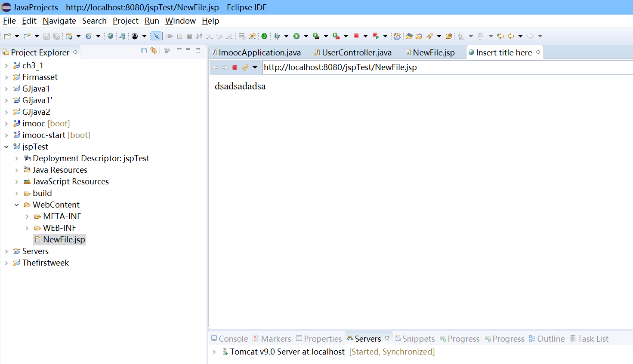Toggle Link with Editor in Project Explorer
Image resolution: width=633 pixels, height=364 pixels.
154,51
